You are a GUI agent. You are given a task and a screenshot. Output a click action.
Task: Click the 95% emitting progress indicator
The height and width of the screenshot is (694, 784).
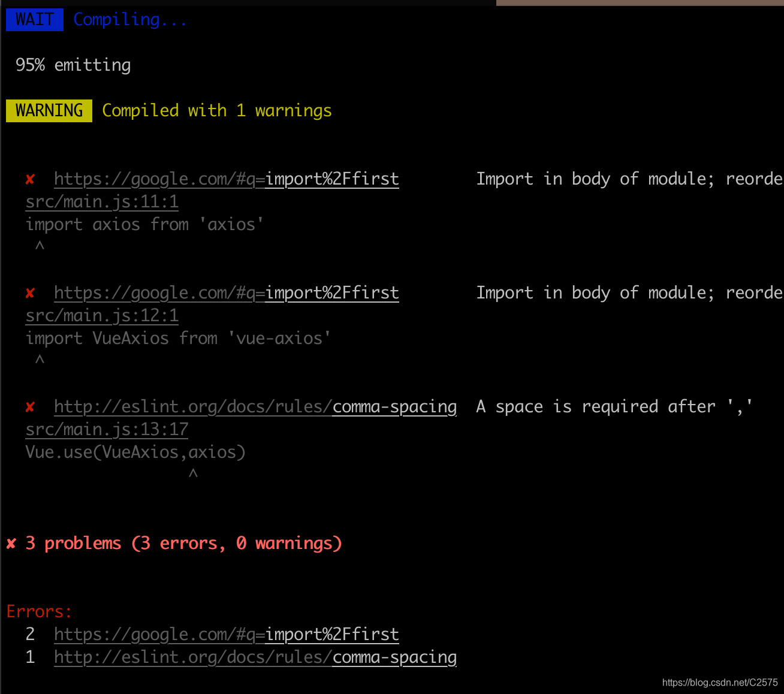pos(73,65)
